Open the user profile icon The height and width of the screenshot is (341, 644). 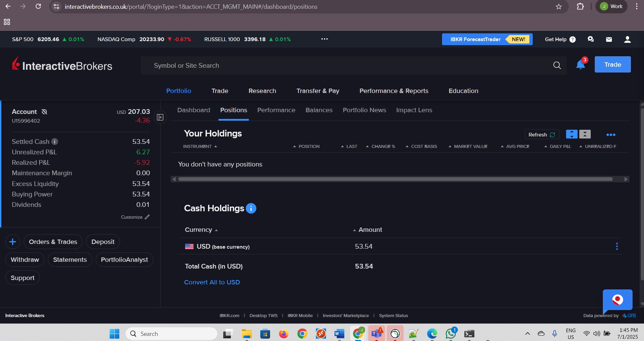[x=627, y=39]
